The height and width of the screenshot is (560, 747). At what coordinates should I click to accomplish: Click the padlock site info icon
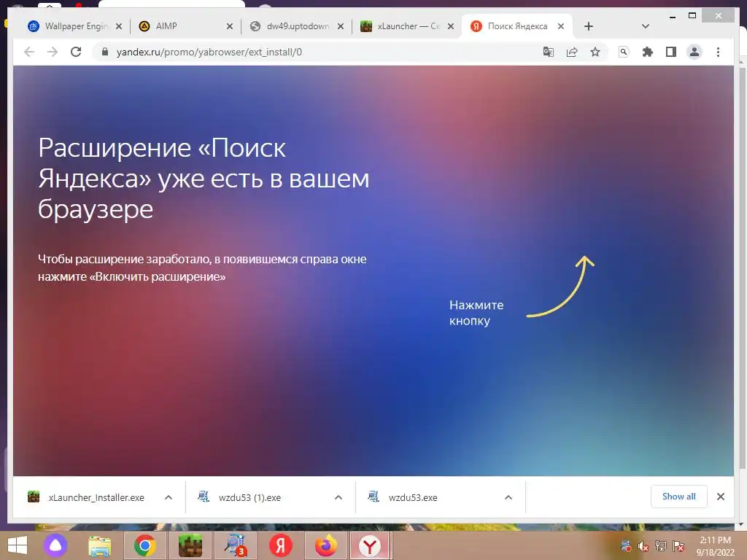(x=105, y=52)
